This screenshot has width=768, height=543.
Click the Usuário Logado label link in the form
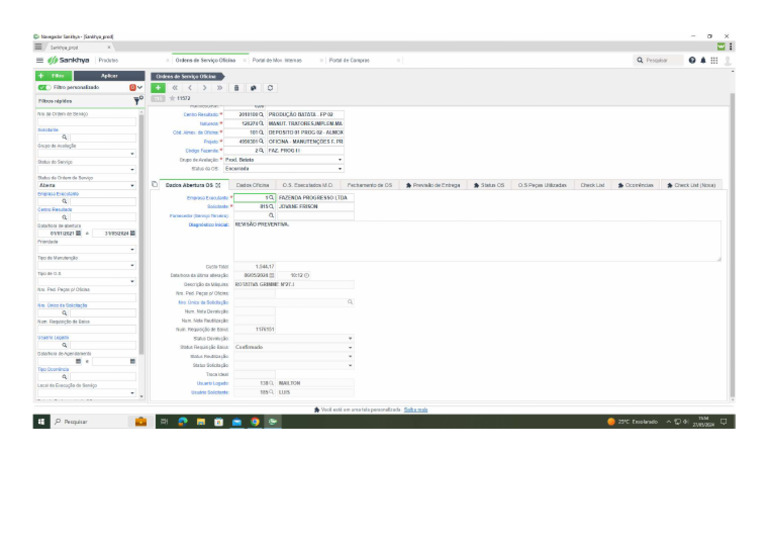pyautogui.click(x=213, y=383)
